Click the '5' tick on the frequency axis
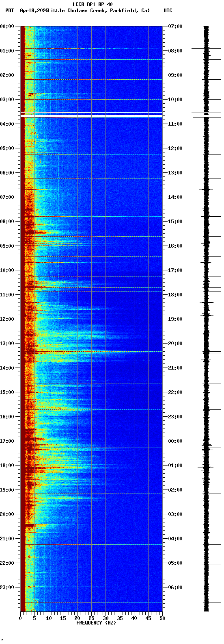This screenshot has height=644, width=224. pyautogui.click(x=34, y=618)
